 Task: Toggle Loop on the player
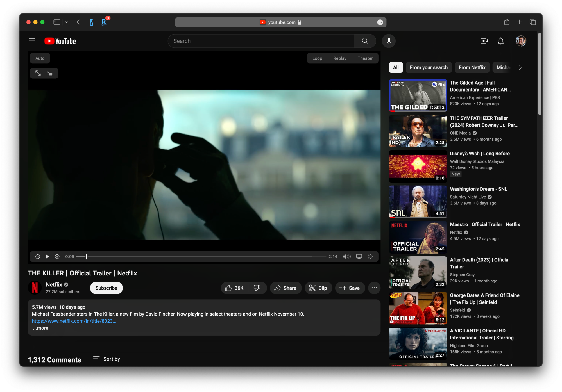coord(317,58)
